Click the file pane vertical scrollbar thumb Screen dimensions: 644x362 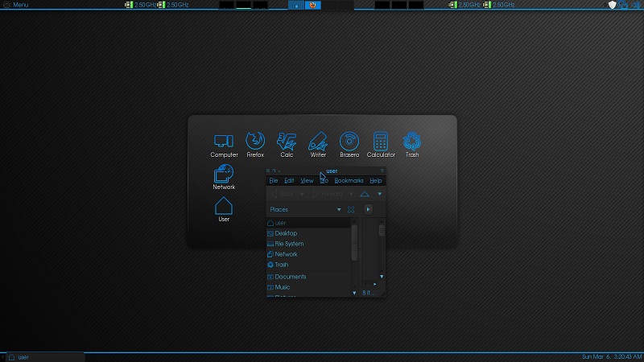(382, 231)
